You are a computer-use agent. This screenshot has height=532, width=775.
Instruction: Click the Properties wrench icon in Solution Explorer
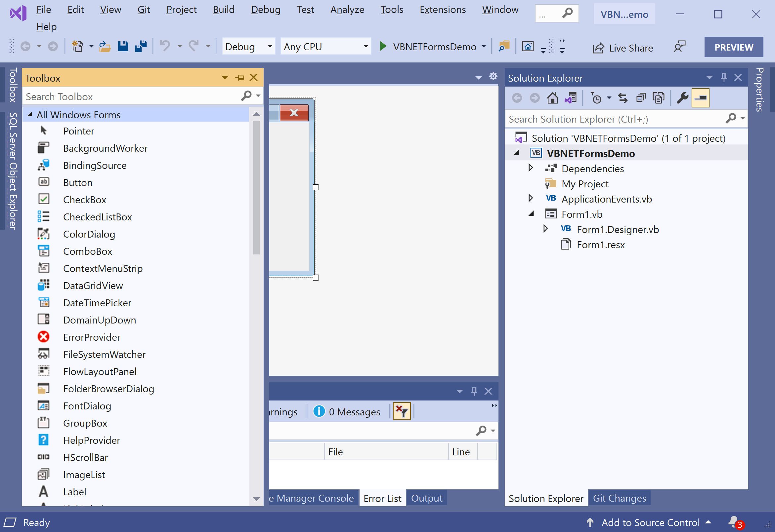coord(682,98)
